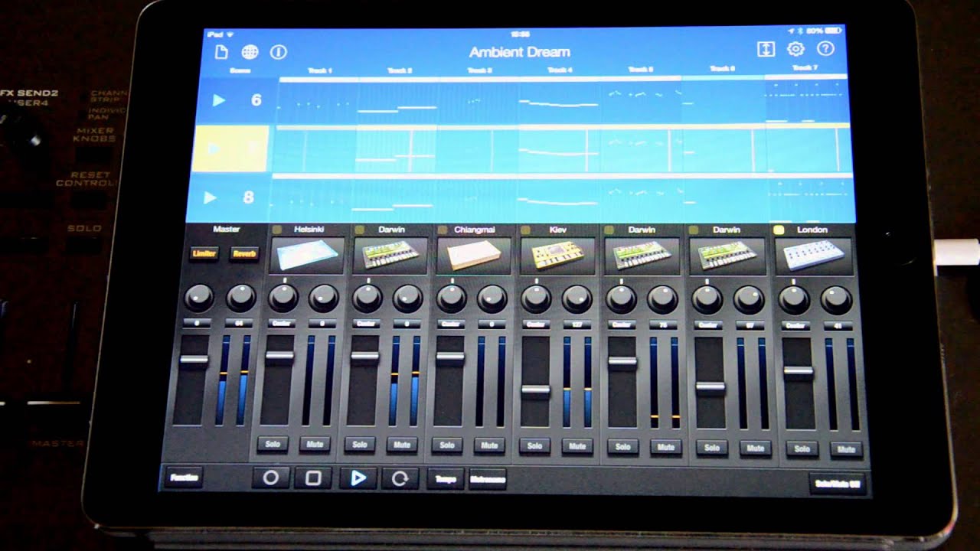Viewport: 980px width, 551px height.
Task: Select the Helsinki track indicator square
Action: pyautogui.click(x=276, y=229)
